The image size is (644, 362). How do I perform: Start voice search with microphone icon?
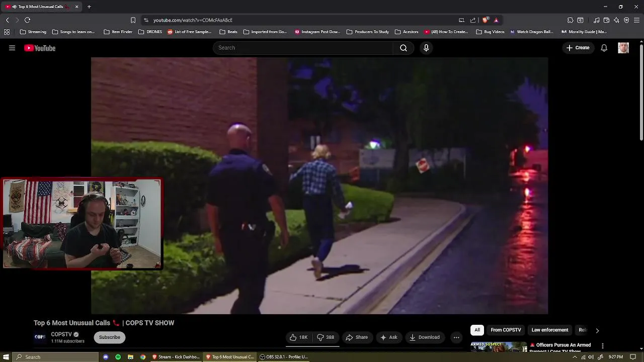426,48
